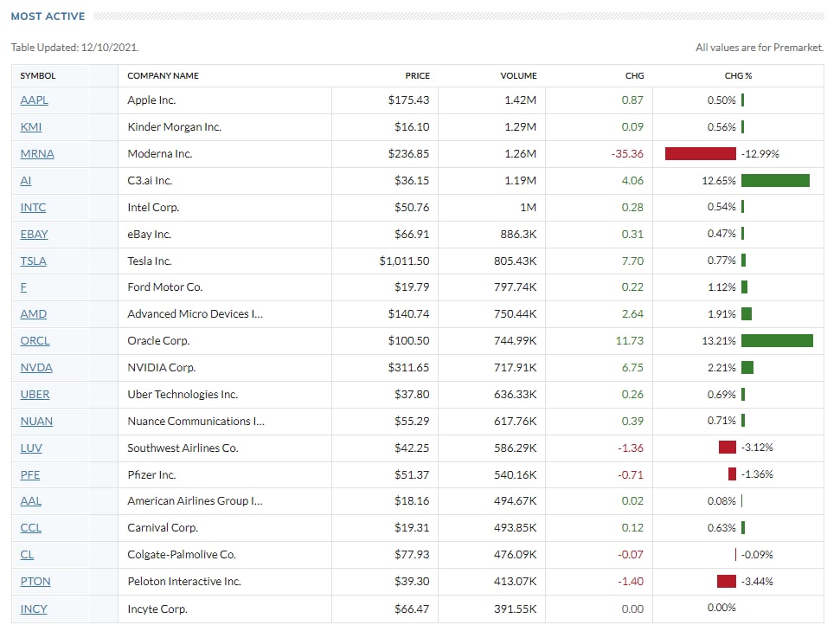Click the CCL ticker link
This screenshot has width=840, height=638.
[31, 528]
